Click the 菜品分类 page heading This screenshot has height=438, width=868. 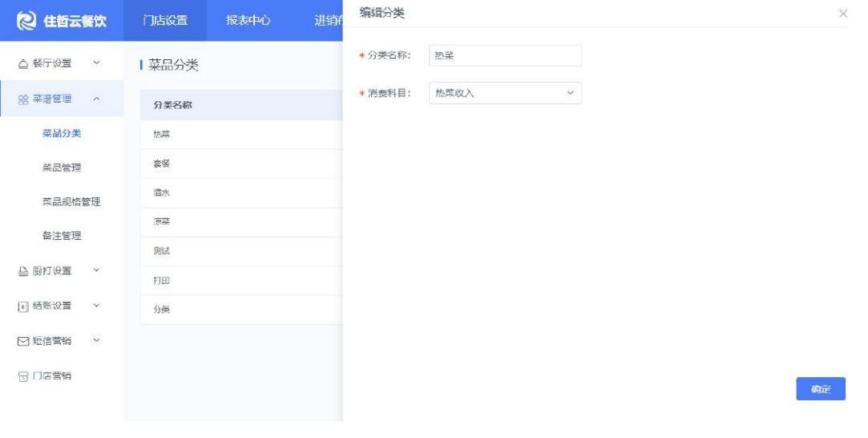[173, 65]
